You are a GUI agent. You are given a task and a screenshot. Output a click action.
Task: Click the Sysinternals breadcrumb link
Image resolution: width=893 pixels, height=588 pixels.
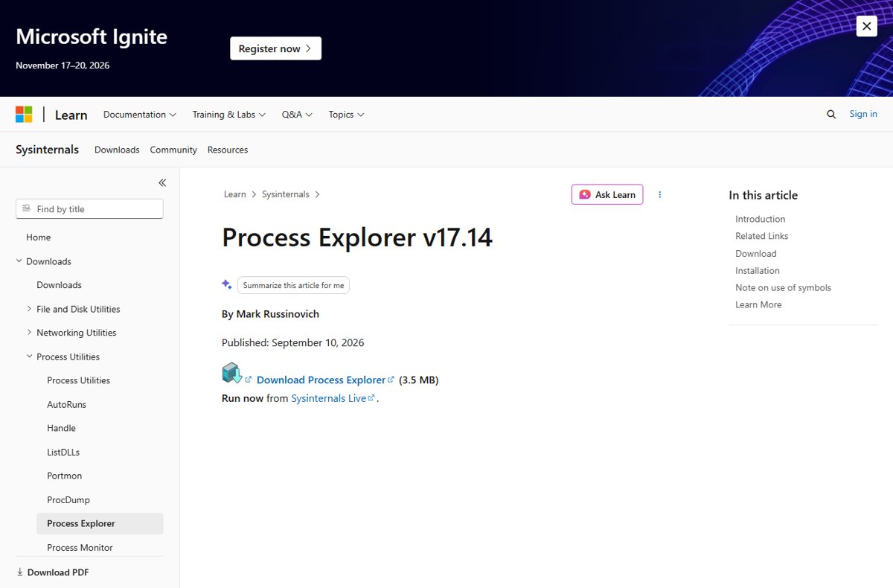click(x=285, y=194)
